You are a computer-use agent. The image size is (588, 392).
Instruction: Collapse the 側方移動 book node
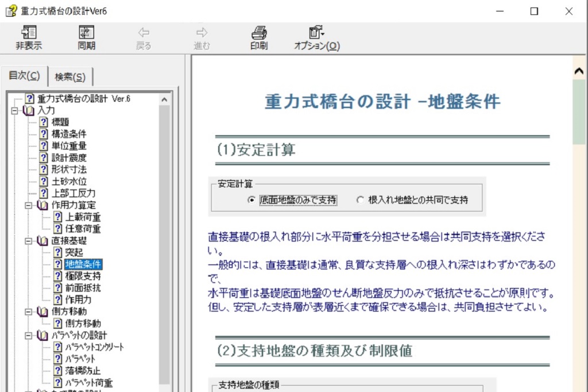(29, 312)
